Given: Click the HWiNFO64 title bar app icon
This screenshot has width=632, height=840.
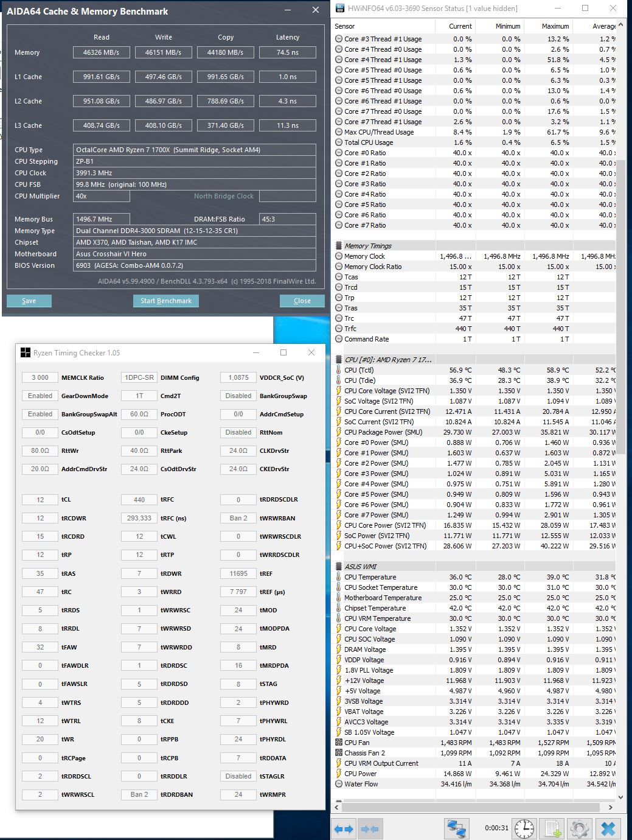Looking at the screenshot, I should click(341, 9).
